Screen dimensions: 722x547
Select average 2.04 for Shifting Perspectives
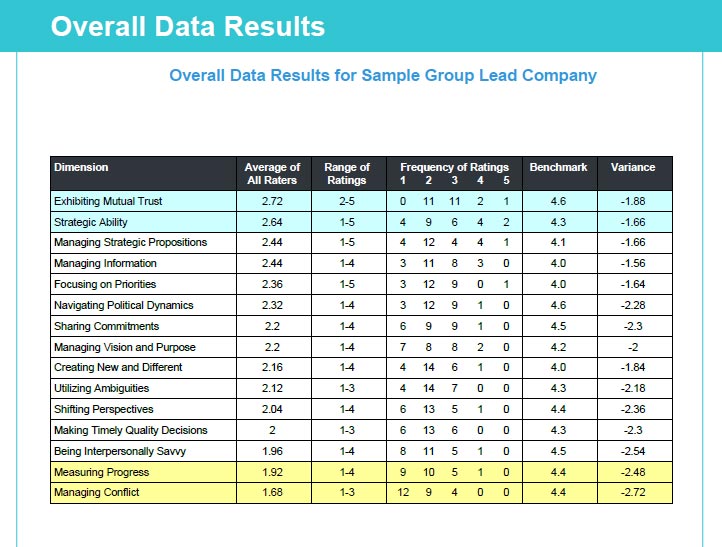coord(272,409)
